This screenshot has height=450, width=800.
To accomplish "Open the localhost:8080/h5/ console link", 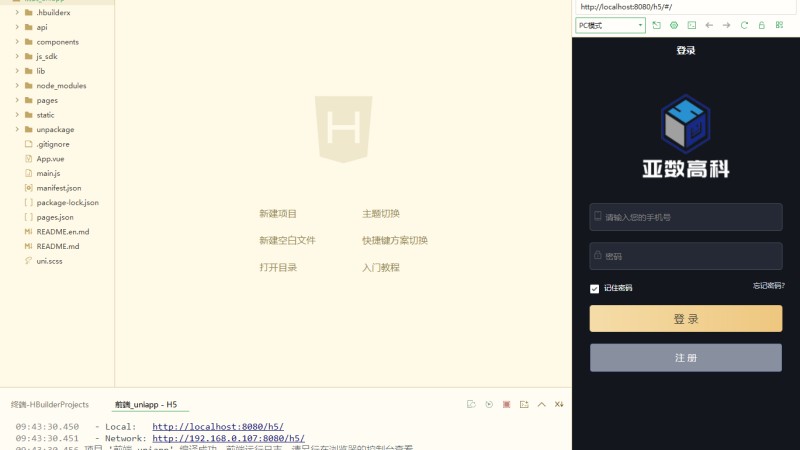I will tap(218, 427).
